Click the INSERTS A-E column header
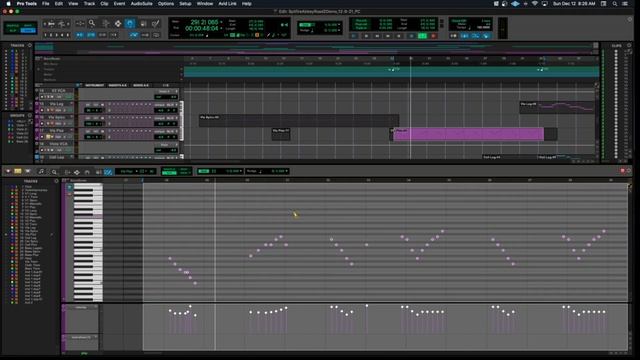Image resolution: width=640 pixels, height=360 pixels. pyautogui.click(x=118, y=85)
